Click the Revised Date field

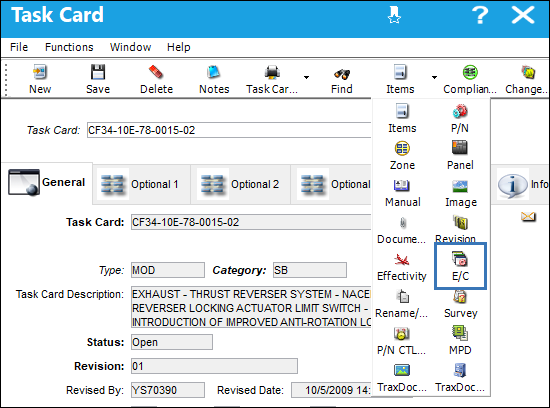coord(331,390)
